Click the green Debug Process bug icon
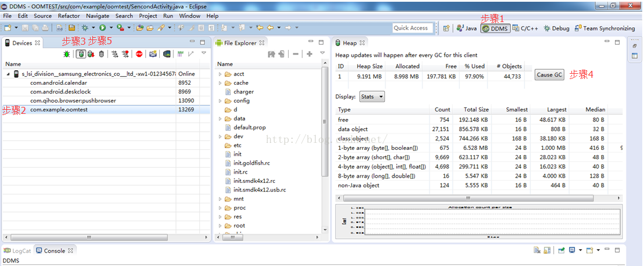 [x=67, y=54]
